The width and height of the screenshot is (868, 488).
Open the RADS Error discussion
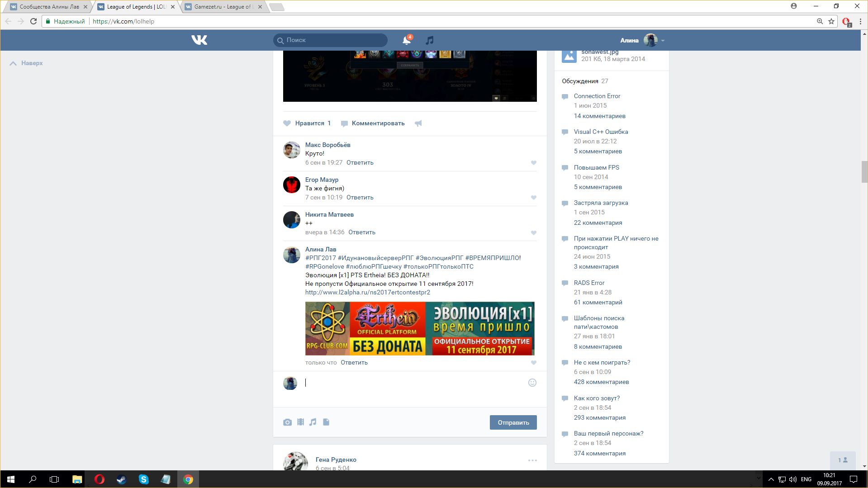click(x=589, y=283)
